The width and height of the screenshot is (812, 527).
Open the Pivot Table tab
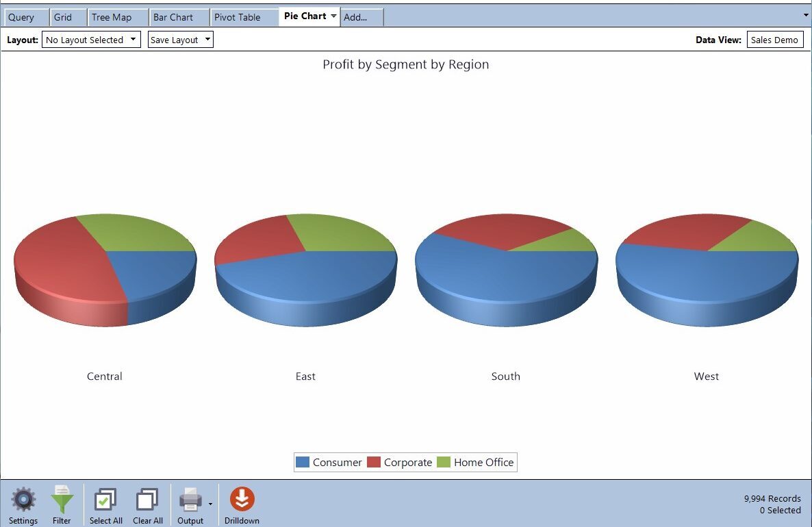pos(238,17)
